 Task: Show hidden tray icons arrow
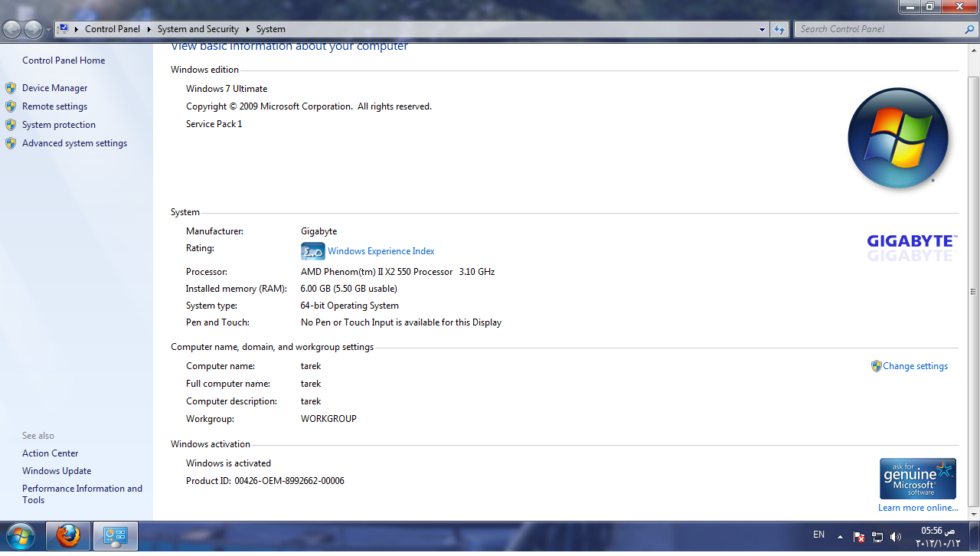[840, 536]
